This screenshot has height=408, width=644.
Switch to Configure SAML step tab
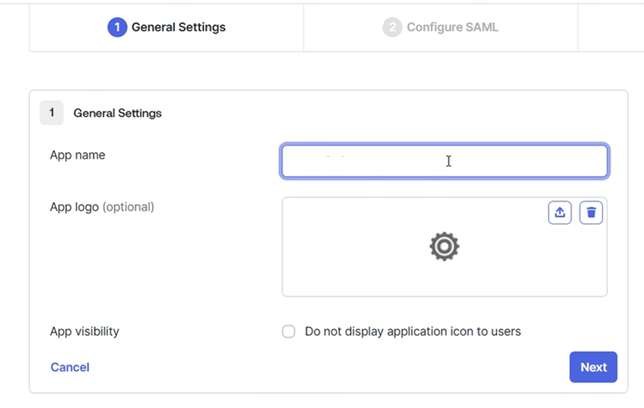441,27
